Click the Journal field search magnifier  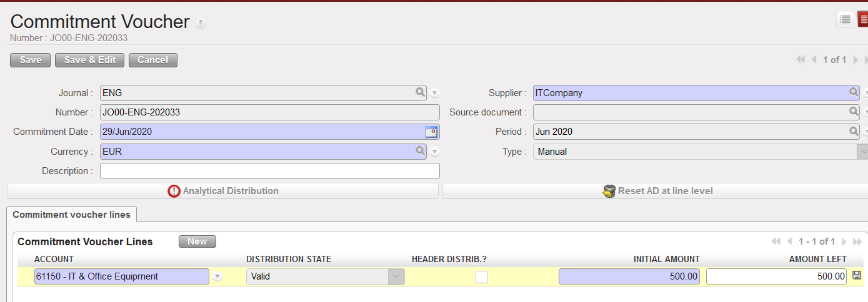click(421, 93)
